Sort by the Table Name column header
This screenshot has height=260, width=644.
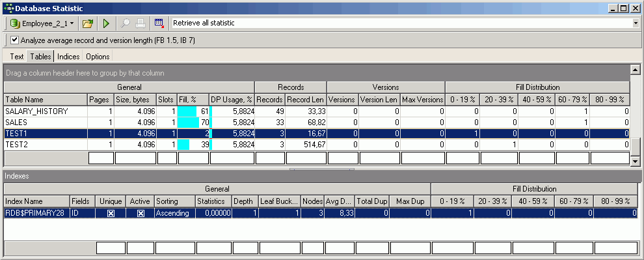(x=46, y=100)
